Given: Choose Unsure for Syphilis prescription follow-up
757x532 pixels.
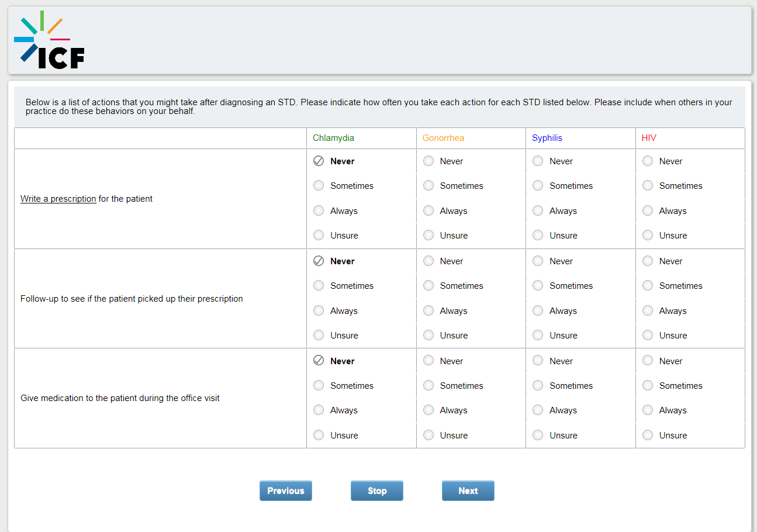Looking at the screenshot, I should tap(538, 336).
